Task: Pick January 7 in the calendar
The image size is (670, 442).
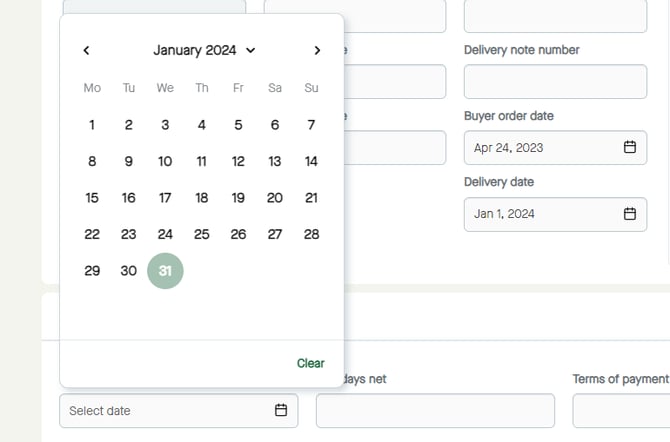Action: click(311, 125)
